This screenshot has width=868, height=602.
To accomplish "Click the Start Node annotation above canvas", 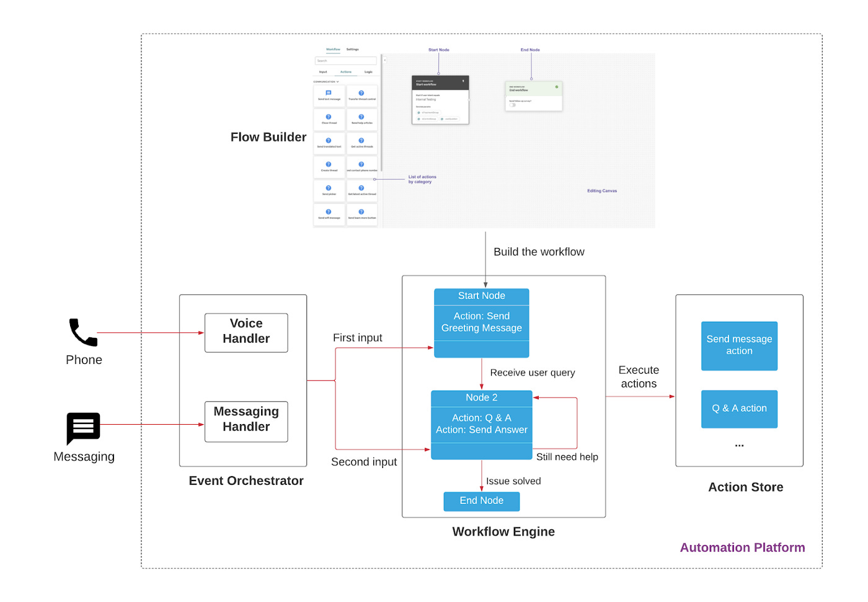I will (439, 50).
